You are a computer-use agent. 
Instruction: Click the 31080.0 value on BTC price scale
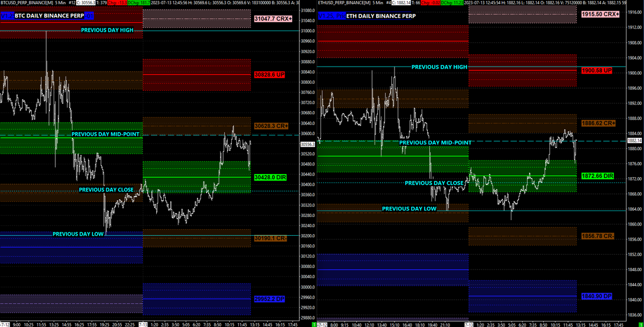click(308, 11)
